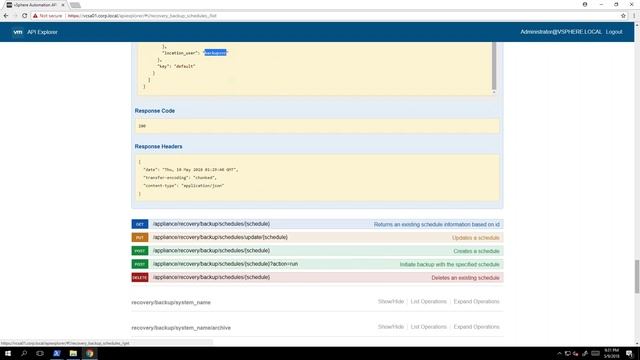Viewport: 640px width, 360px height.
Task: Click the Response Code heading
Action: pos(155,111)
